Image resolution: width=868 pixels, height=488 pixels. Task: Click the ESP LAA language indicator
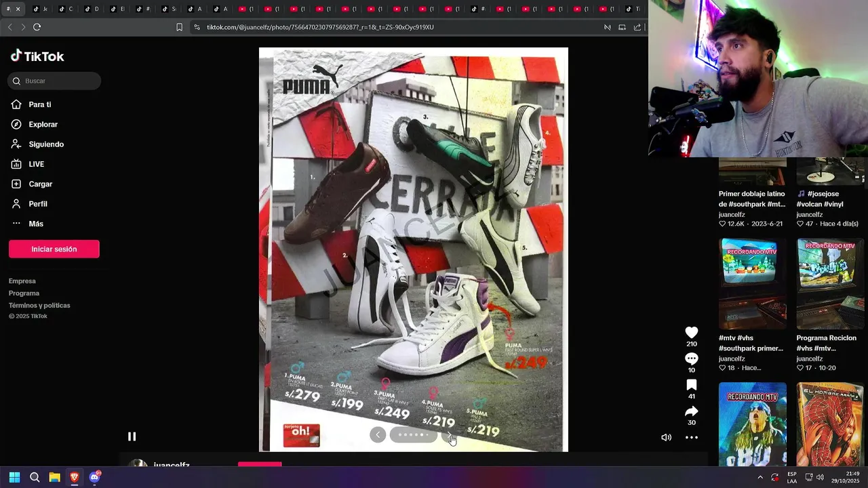pyautogui.click(x=792, y=478)
